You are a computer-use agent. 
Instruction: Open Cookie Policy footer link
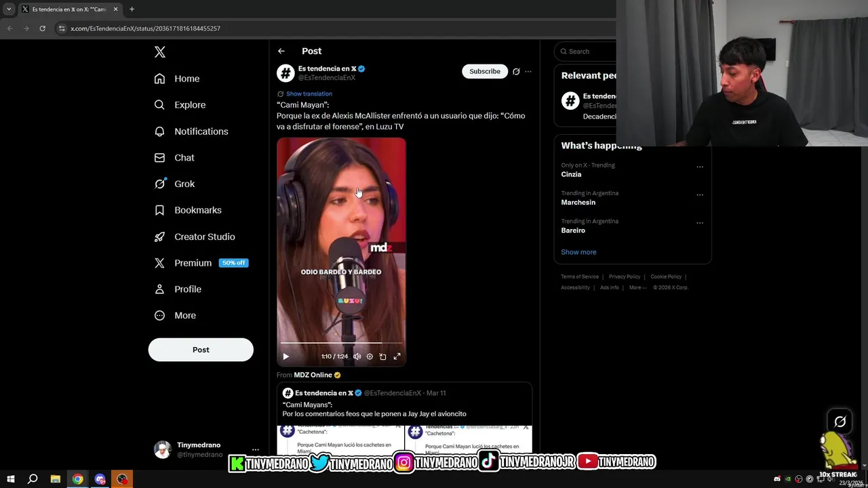(666, 277)
